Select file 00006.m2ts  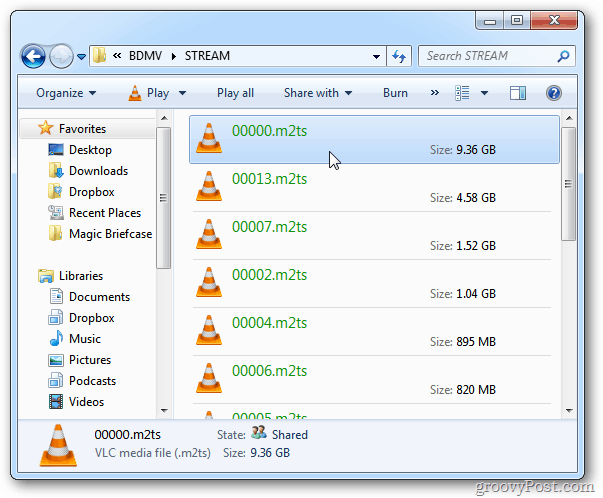pyautogui.click(x=372, y=380)
